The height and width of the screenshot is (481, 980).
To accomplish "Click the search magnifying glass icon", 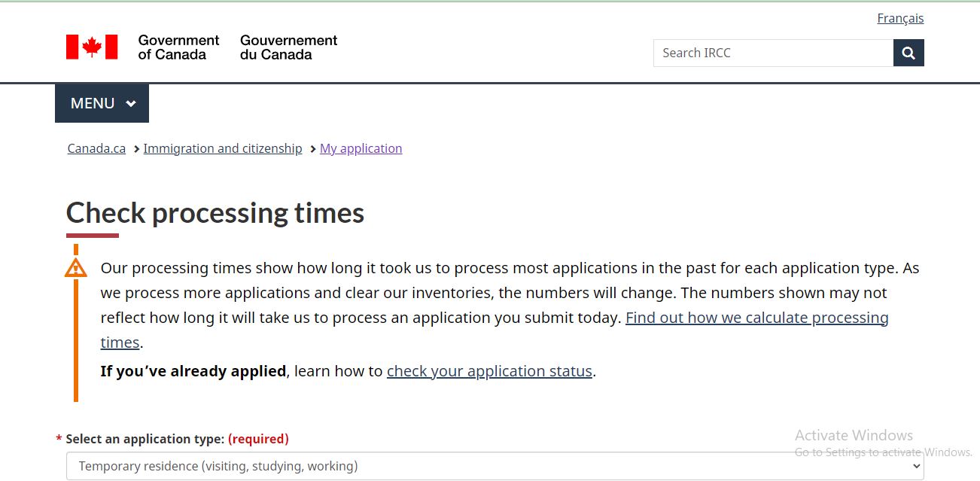I will (x=908, y=53).
